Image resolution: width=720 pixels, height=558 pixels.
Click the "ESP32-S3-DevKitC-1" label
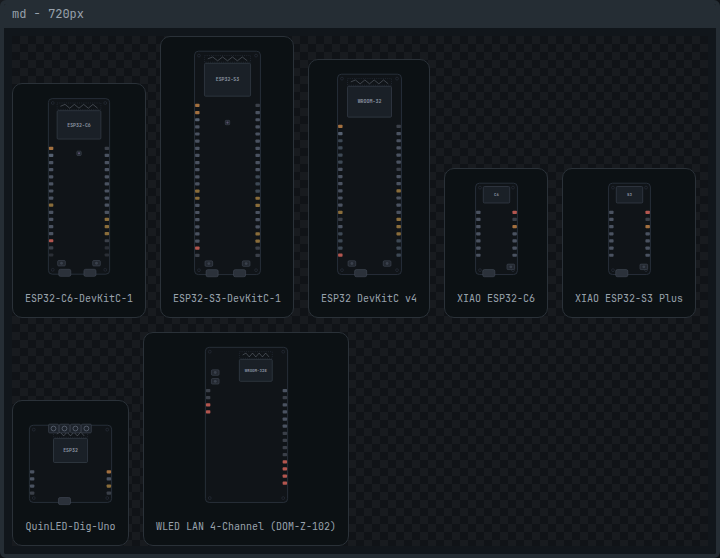click(x=227, y=299)
